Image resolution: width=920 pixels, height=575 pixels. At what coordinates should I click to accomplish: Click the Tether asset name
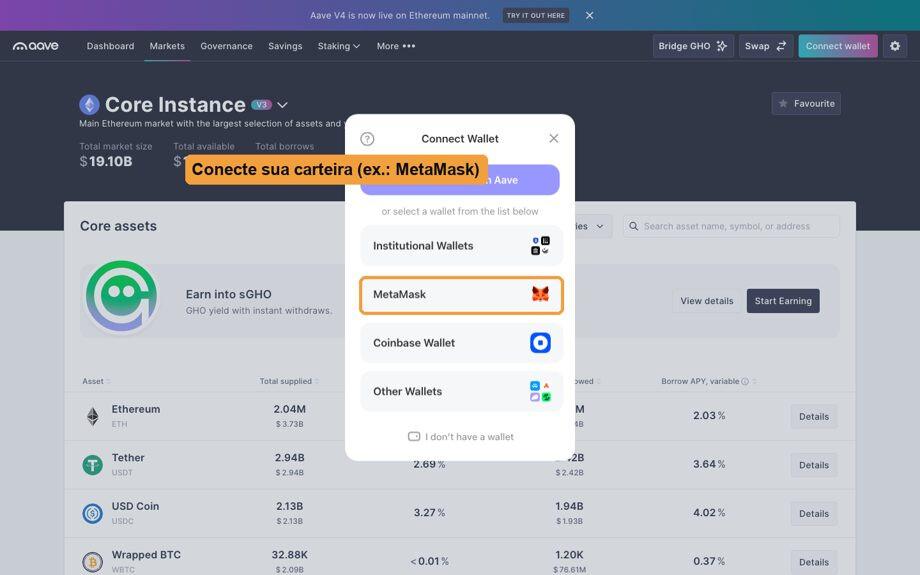tap(128, 458)
